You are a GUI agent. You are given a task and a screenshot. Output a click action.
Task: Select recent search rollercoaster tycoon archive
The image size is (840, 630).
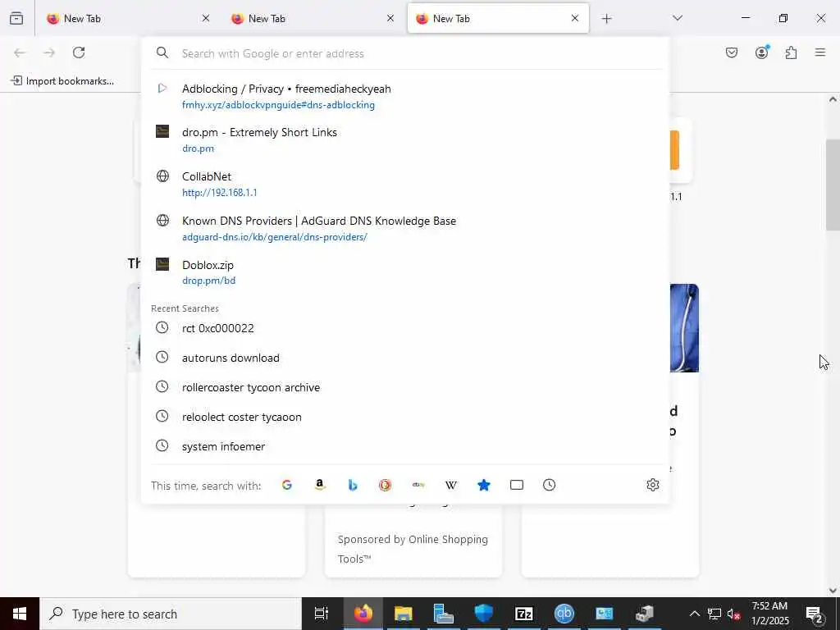pyautogui.click(x=405, y=387)
